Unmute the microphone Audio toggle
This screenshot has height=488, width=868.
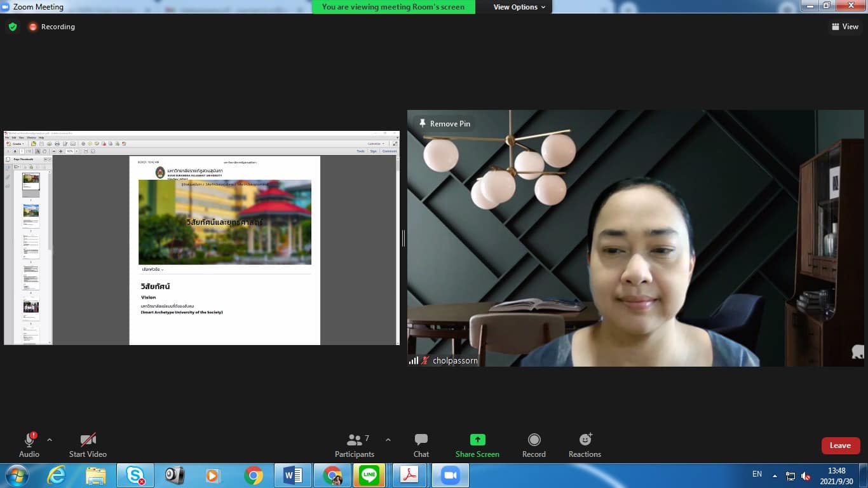[x=29, y=440]
